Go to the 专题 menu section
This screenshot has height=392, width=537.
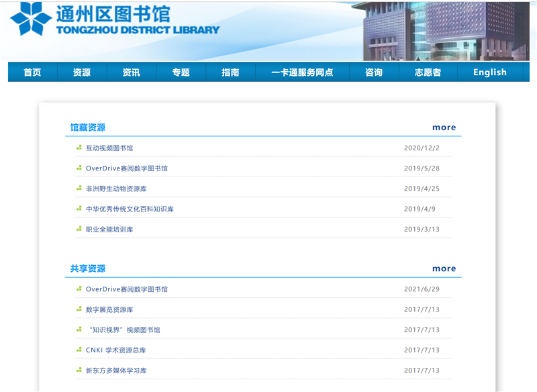click(x=181, y=72)
